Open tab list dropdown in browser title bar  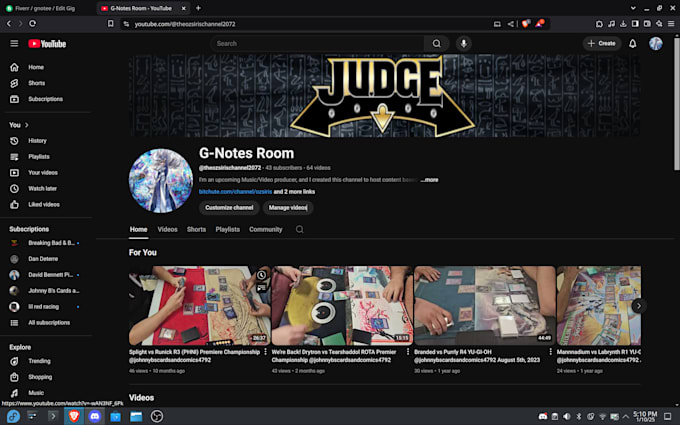click(633, 8)
